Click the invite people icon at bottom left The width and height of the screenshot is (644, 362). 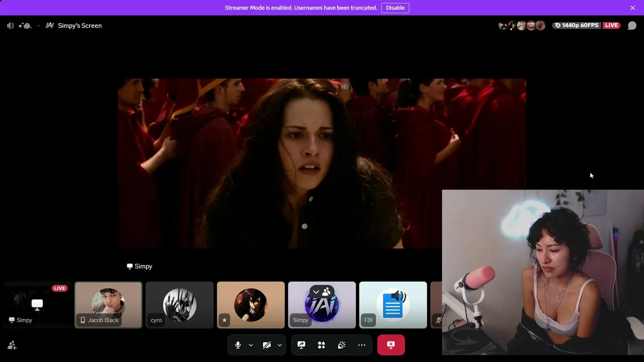click(x=12, y=345)
